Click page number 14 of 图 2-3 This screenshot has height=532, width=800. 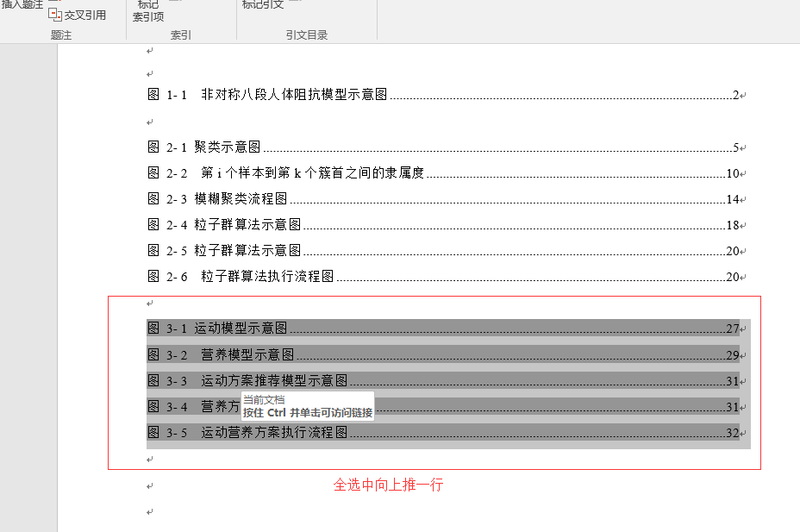click(733, 199)
